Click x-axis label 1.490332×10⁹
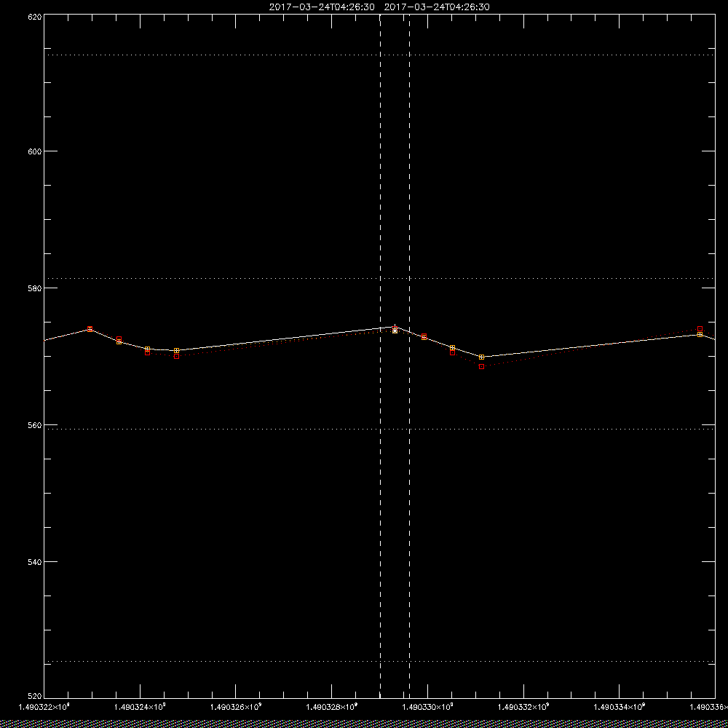728x728 pixels. pyautogui.click(x=523, y=707)
